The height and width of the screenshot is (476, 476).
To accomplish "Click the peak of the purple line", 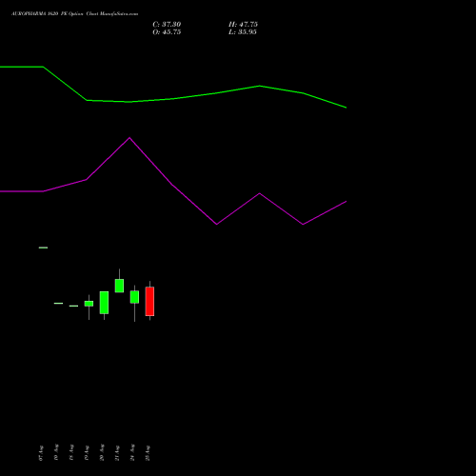I will click(129, 138).
